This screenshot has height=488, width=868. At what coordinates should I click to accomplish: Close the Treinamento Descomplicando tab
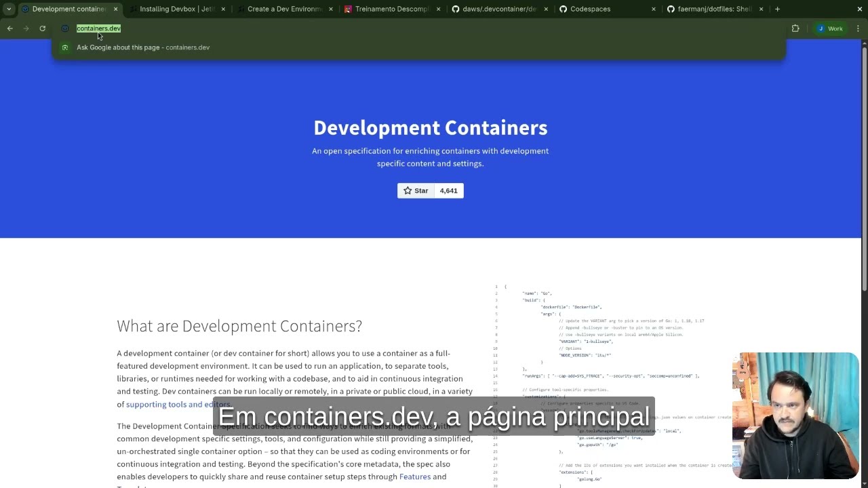pos(438,9)
